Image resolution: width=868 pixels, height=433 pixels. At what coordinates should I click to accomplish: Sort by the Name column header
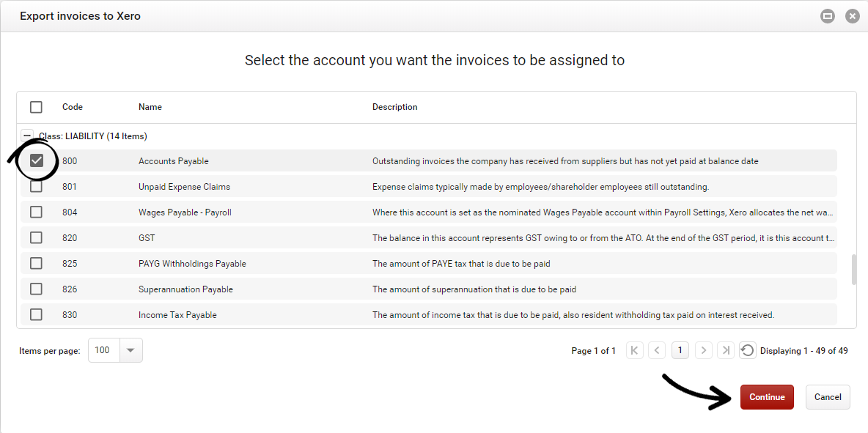[x=150, y=107]
